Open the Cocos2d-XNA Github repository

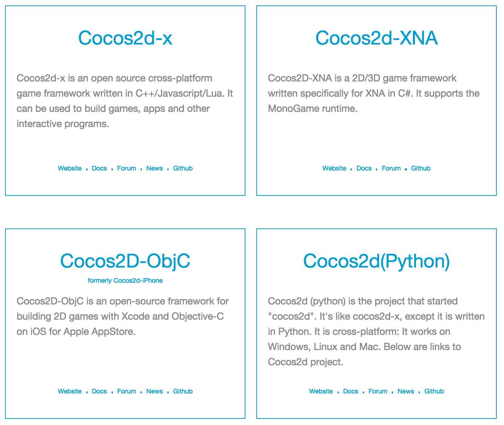[421, 168]
